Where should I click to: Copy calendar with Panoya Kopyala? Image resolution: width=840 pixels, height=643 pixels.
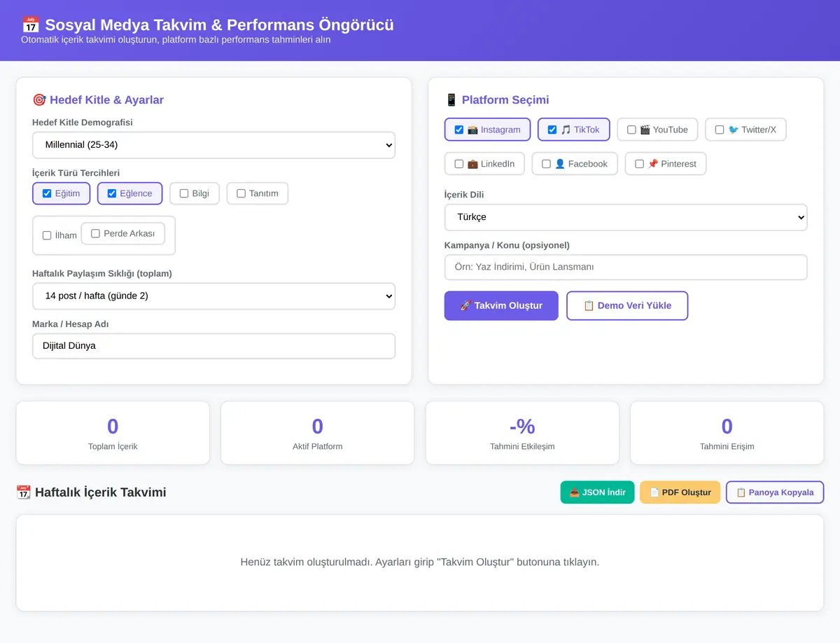pos(775,492)
